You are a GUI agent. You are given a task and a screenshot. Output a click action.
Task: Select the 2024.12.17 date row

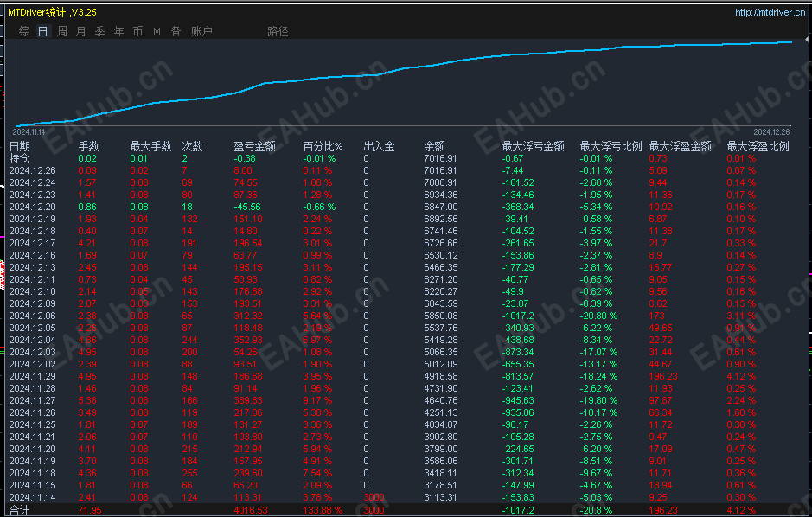coord(32,243)
